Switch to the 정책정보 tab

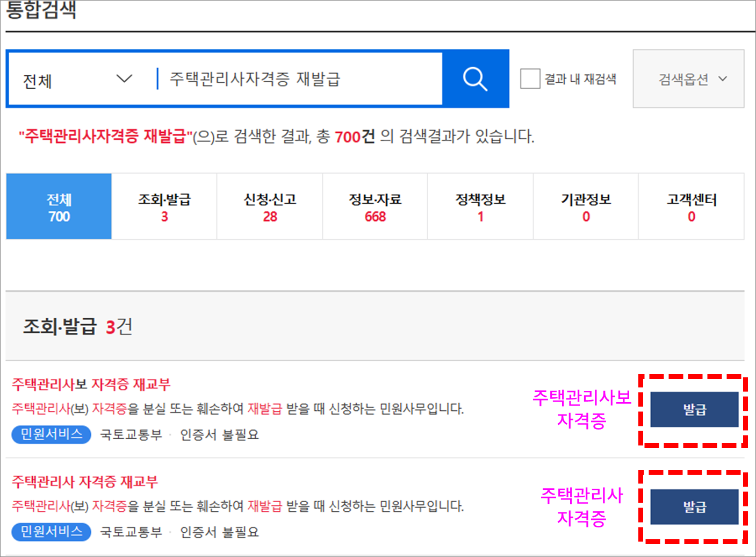pyautogui.click(x=480, y=206)
